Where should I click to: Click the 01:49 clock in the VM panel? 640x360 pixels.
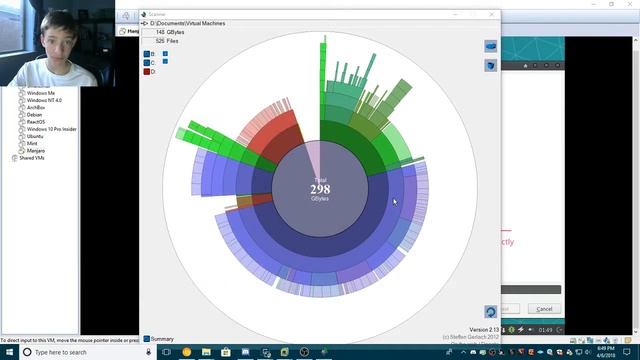click(545, 330)
